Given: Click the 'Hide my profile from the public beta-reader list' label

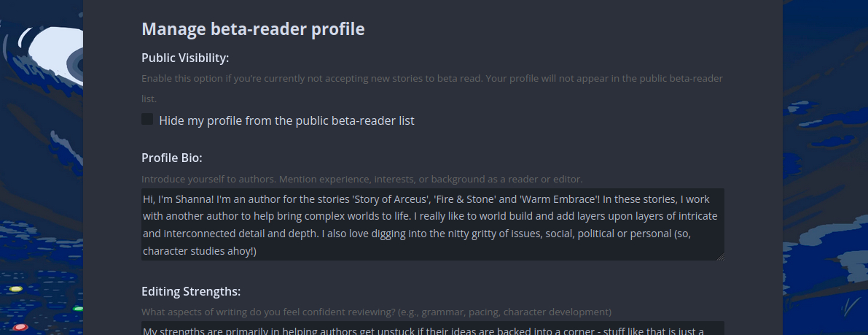Looking at the screenshot, I should (x=286, y=120).
